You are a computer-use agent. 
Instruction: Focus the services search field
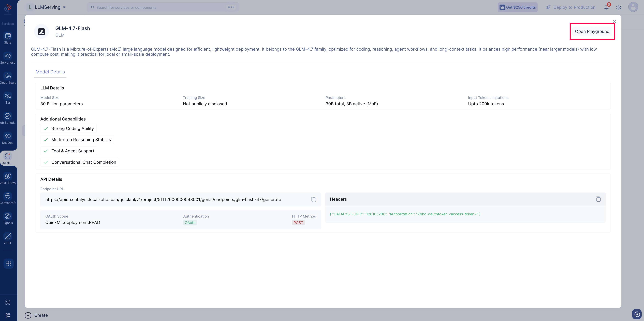(x=163, y=7)
